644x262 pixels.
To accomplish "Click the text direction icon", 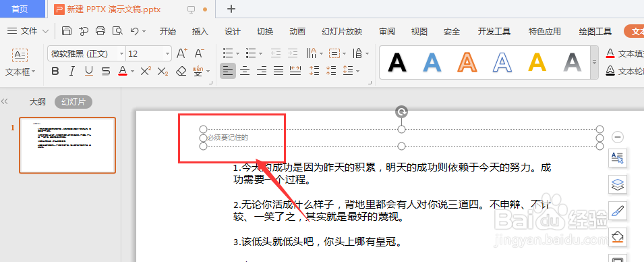I will [312, 53].
